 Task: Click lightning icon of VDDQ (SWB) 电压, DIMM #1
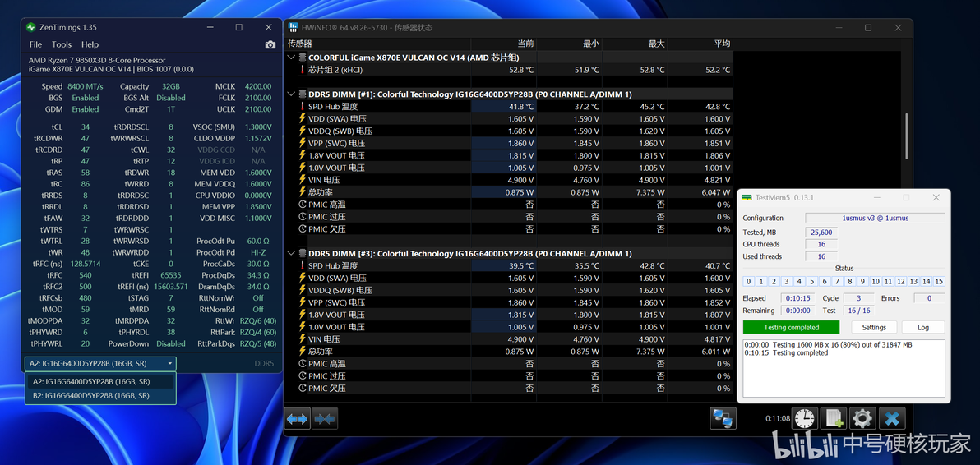click(x=303, y=131)
